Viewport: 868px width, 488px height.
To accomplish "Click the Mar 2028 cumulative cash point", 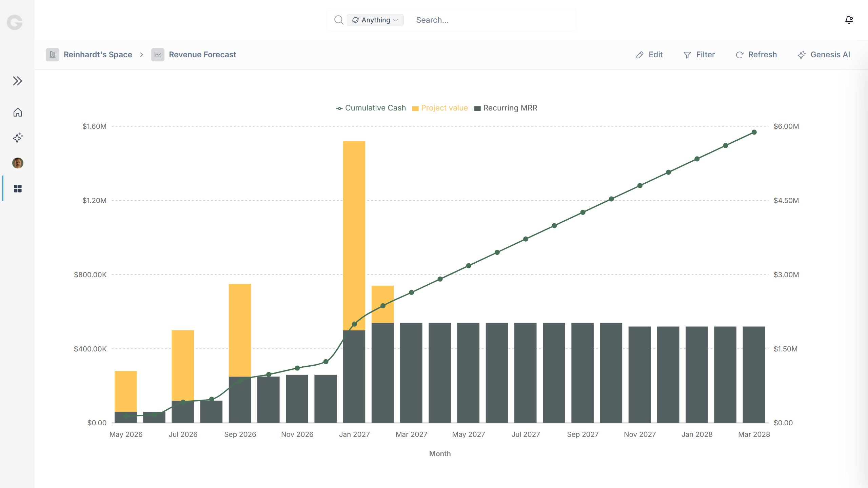I will [x=754, y=132].
